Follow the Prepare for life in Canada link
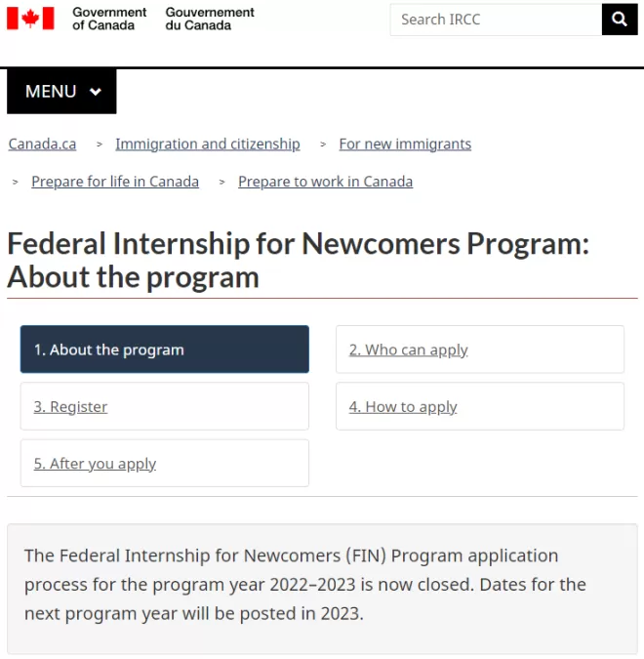The image size is (644, 659). click(x=115, y=182)
